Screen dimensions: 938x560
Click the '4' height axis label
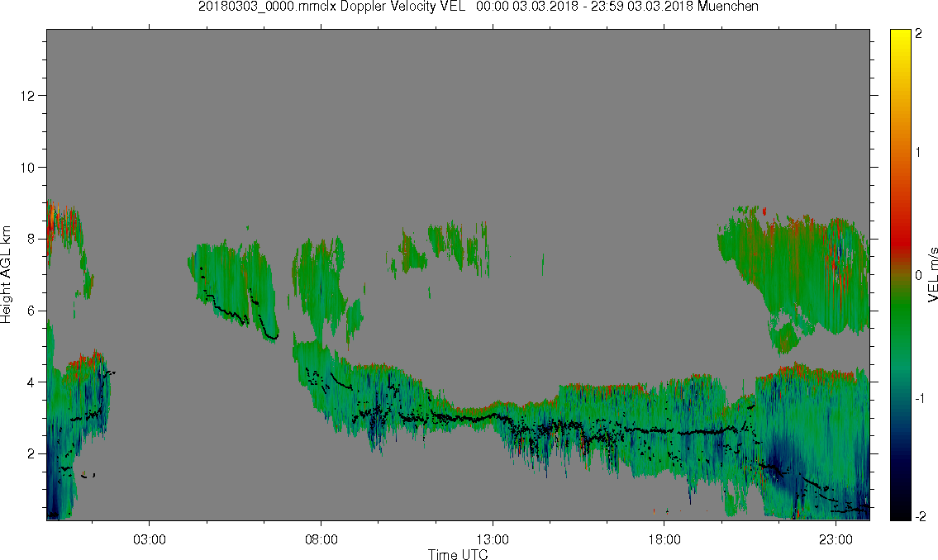tap(31, 382)
